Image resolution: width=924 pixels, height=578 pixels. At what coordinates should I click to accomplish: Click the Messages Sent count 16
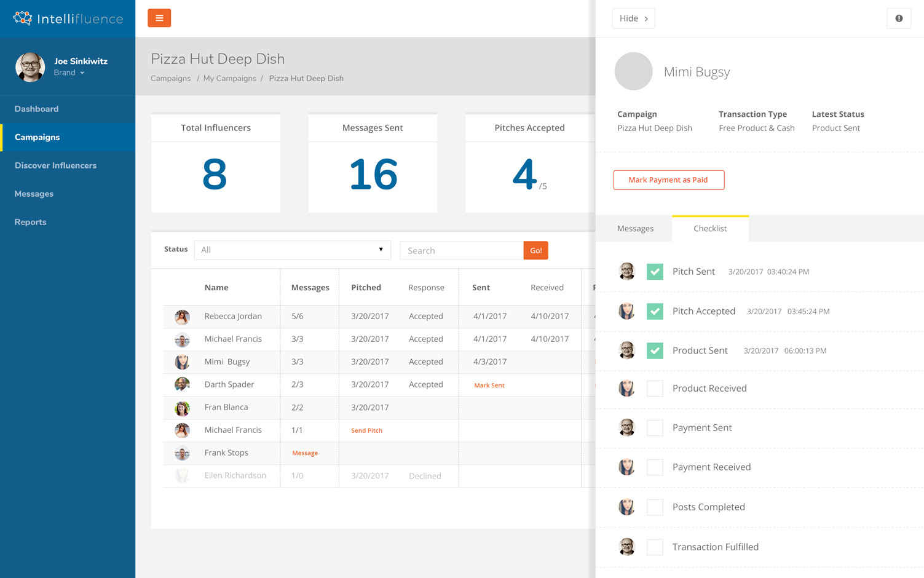[x=373, y=175]
